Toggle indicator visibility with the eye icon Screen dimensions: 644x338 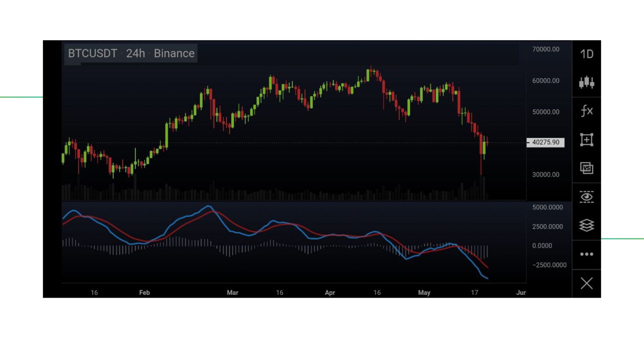(586, 197)
